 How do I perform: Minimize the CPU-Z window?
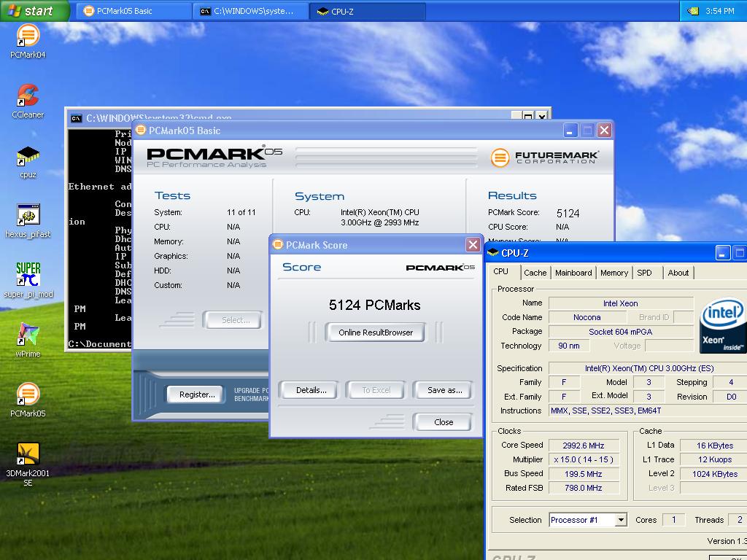[x=722, y=253]
